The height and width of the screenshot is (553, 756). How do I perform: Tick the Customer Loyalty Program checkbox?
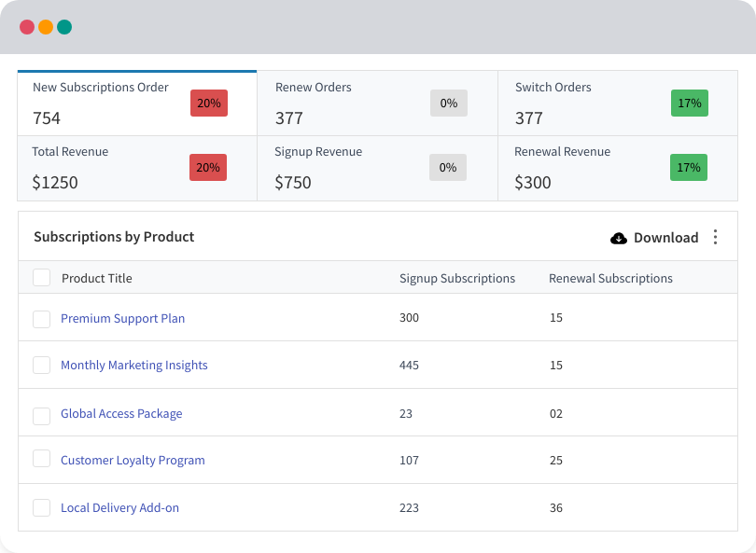[x=41, y=459]
